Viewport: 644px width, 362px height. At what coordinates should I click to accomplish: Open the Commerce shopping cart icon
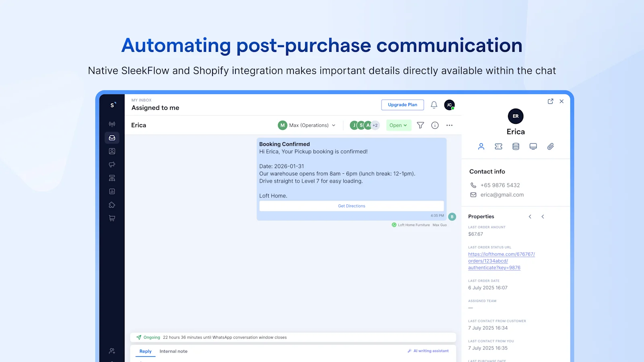click(x=112, y=218)
